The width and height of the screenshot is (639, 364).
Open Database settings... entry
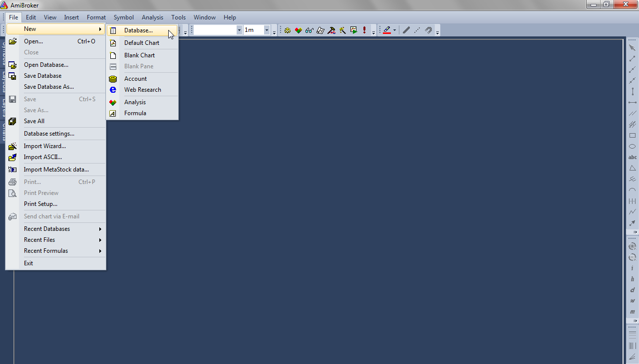click(x=56, y=134)
